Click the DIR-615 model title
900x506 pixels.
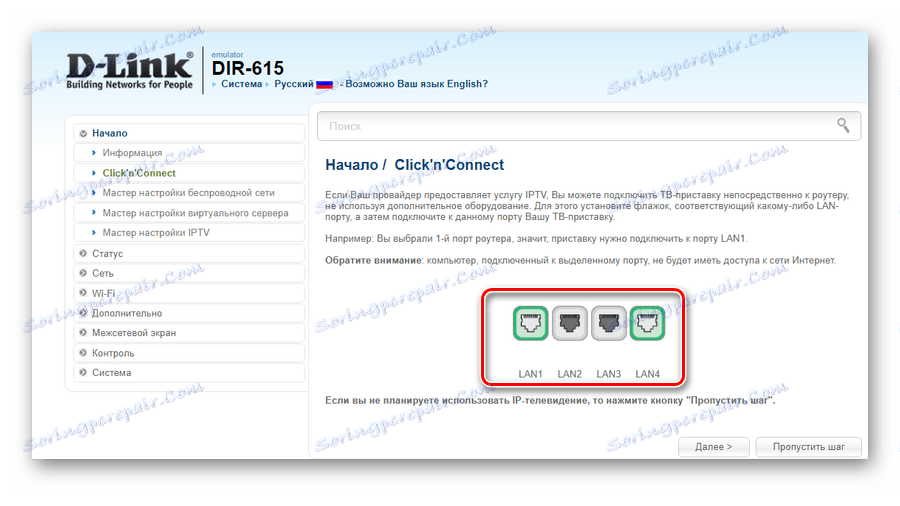click(247, 68)
